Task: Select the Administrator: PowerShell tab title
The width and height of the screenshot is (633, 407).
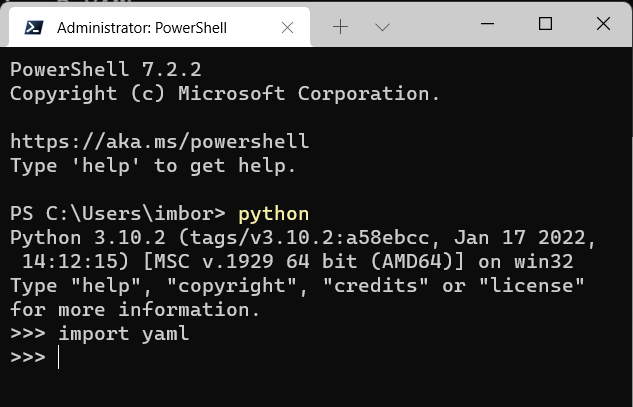Action: [x=142, y=27]
